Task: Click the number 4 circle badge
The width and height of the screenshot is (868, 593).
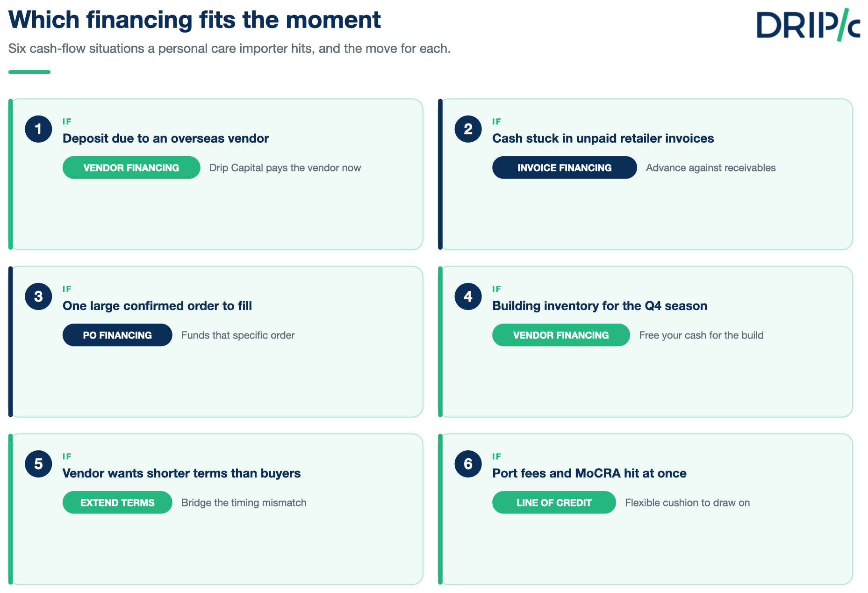Action: [x=468, y=296]
